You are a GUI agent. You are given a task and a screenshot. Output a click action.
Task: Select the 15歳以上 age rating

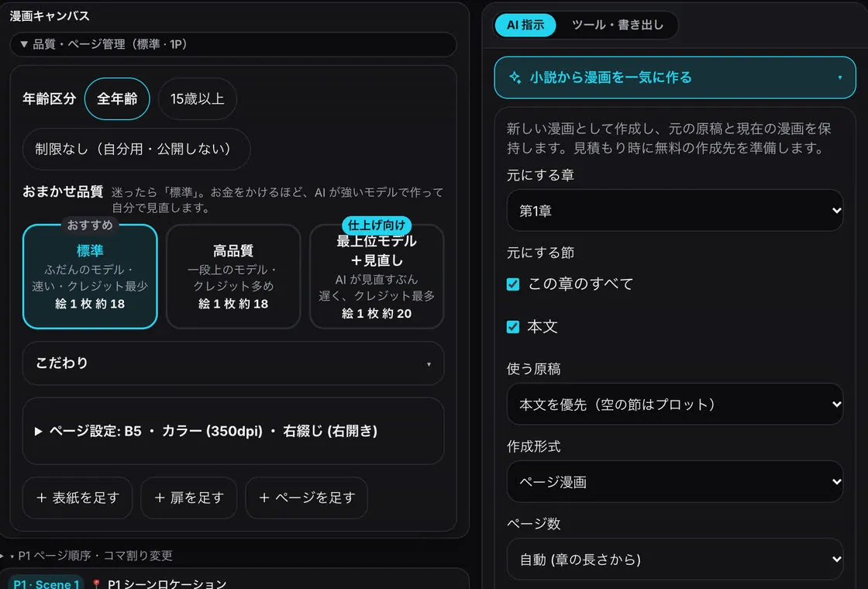coord(198,99)
